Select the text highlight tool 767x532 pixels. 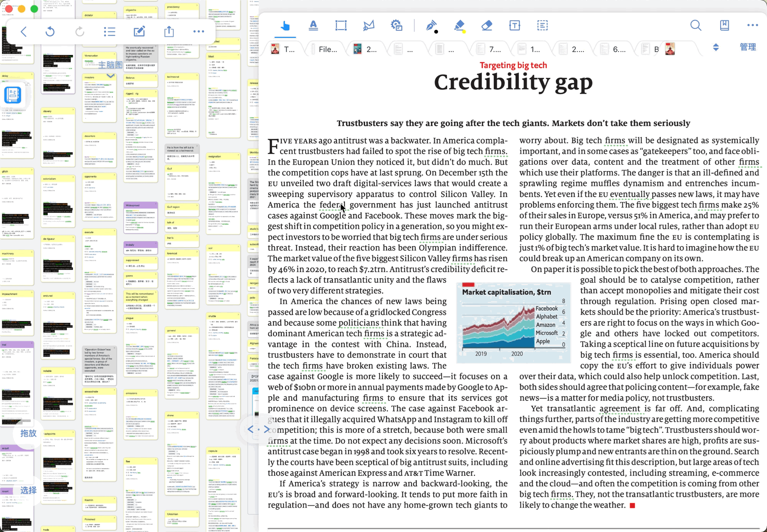pyautogui.click(x=313, y=26)
